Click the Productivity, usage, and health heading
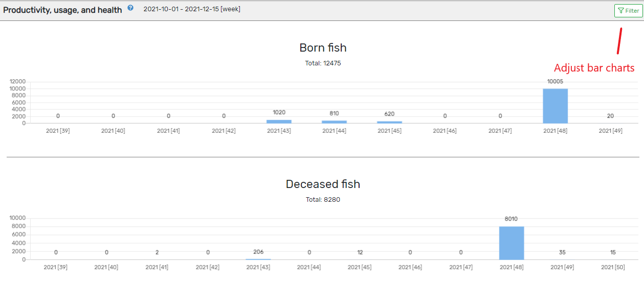 point(62,10)
